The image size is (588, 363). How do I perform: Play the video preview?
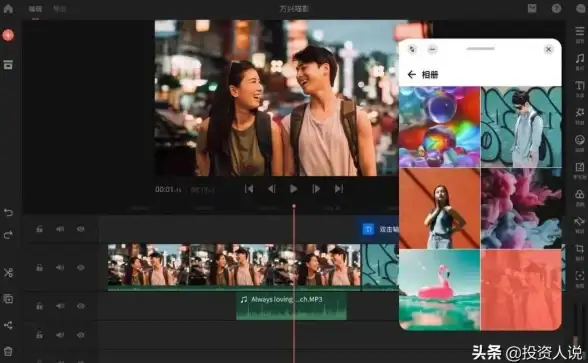click(x=294, y=189)
